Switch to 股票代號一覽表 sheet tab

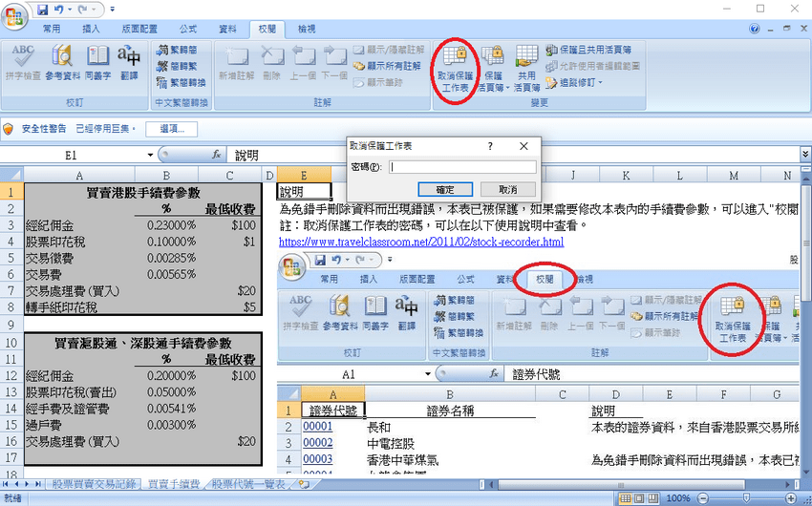tap(248, 484)
